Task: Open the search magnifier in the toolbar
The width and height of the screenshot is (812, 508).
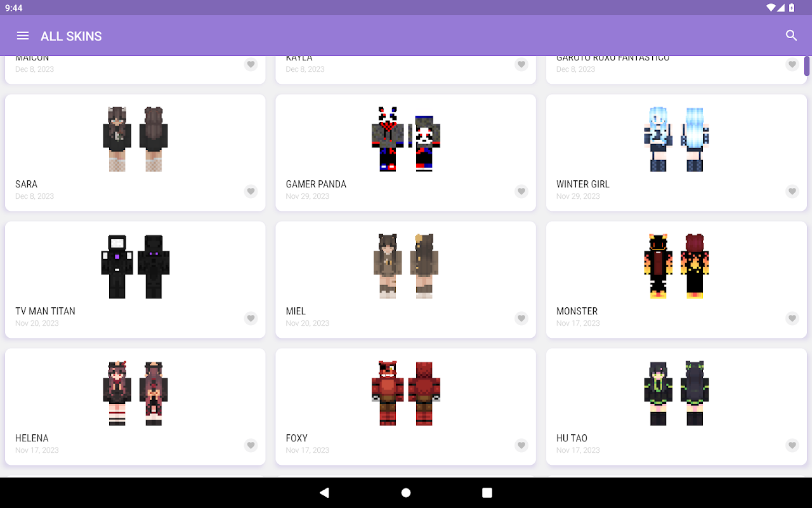Action: pos(791,36)
